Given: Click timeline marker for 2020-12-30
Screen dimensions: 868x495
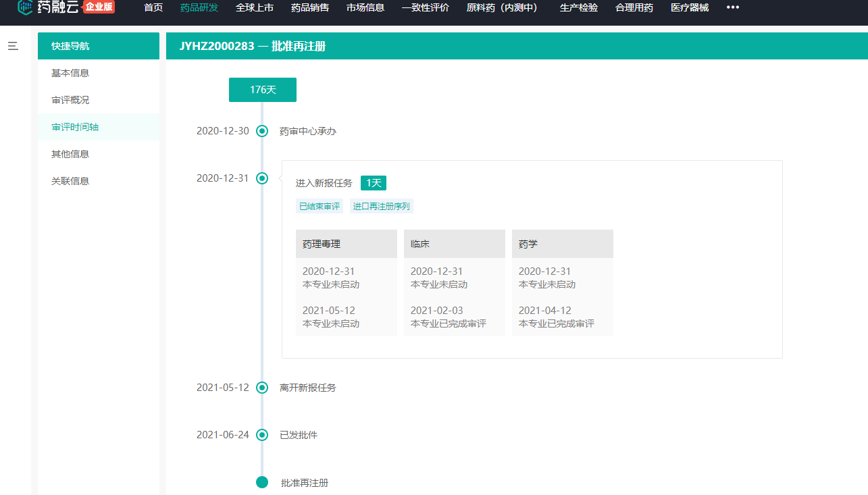Looking at the screenshot, I should tap(262, 131).
